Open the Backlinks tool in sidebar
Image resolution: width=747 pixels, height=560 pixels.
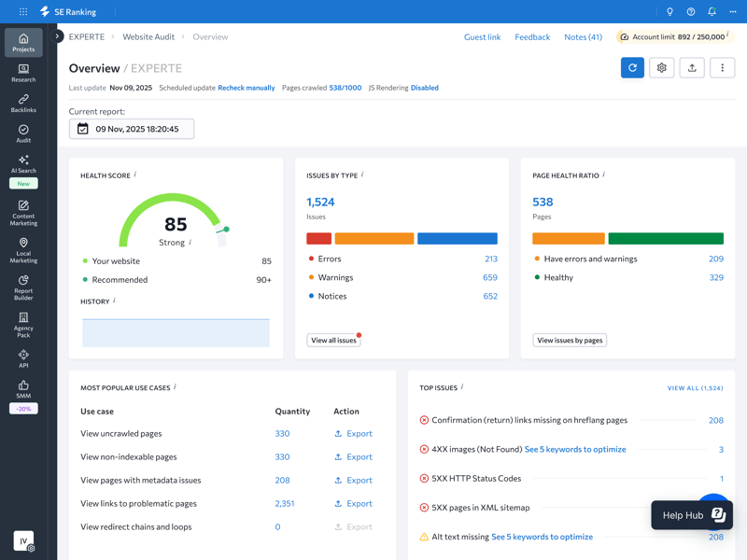[x=23, y=103]
